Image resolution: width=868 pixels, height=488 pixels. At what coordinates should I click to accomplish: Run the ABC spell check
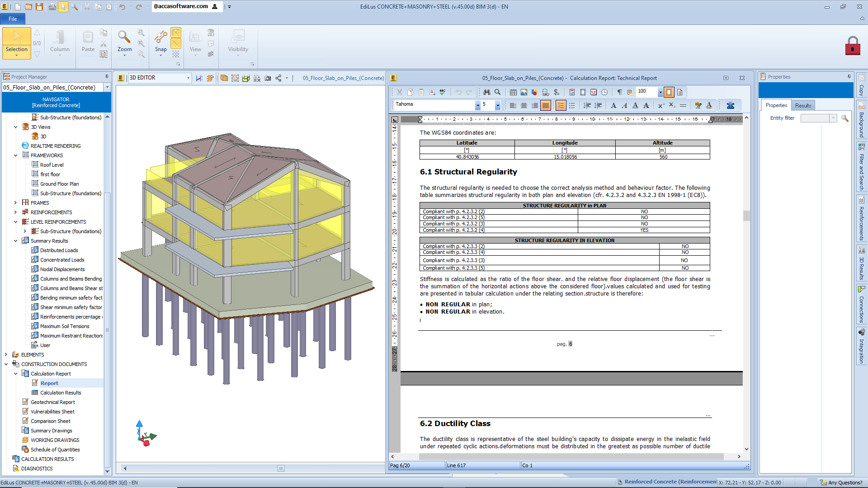[x=443, y=92]
